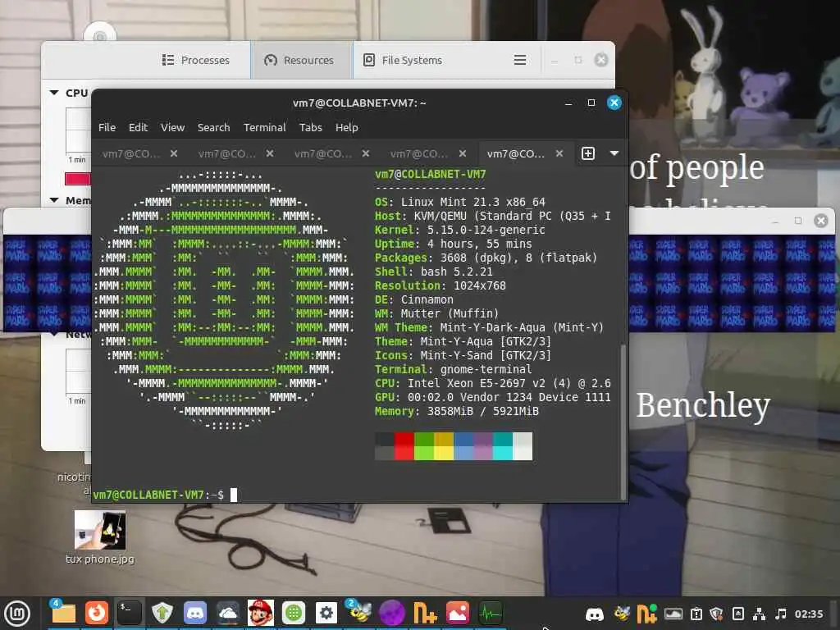The height and width of the screenshot is (630, 840).
Task: Open the green round grid app in taskbar
Action: (294, 613)
